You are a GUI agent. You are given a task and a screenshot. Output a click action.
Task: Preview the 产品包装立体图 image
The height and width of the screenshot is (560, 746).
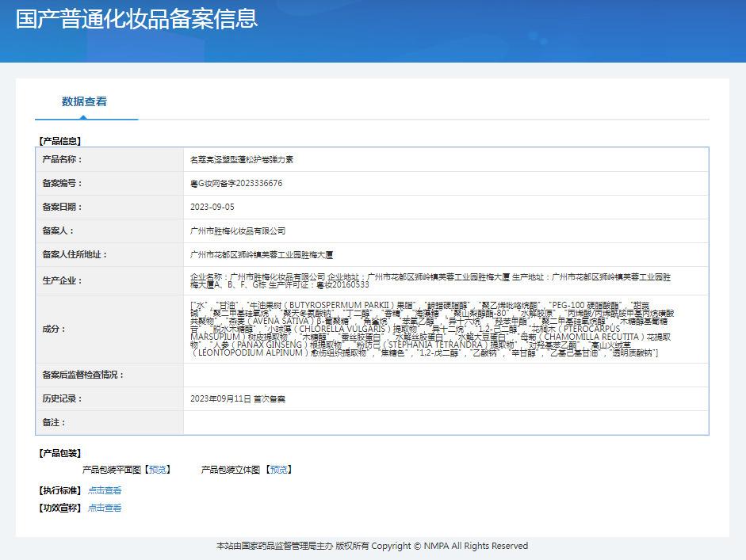click(279, 470)
